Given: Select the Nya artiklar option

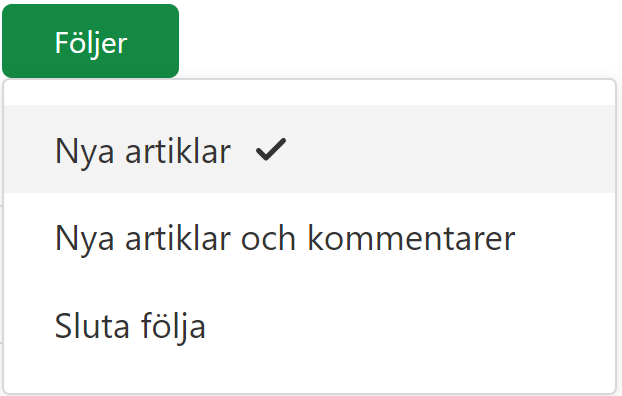Looking at the screenshot, I should coord(309,149).
